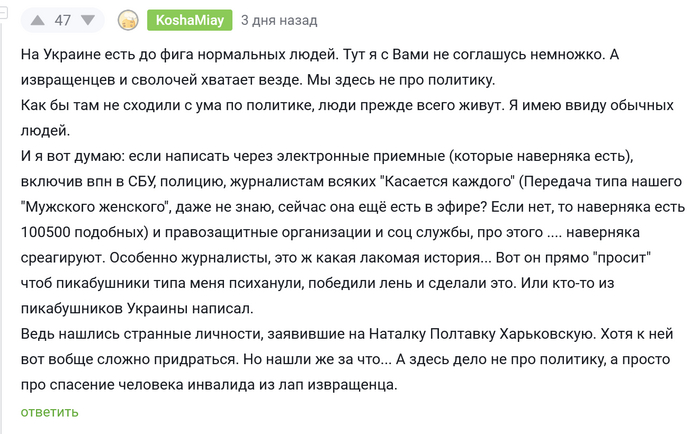
Task: Downvote the comment by KoshaMiay
Action: pyautogui.click(x=89, y=21)
